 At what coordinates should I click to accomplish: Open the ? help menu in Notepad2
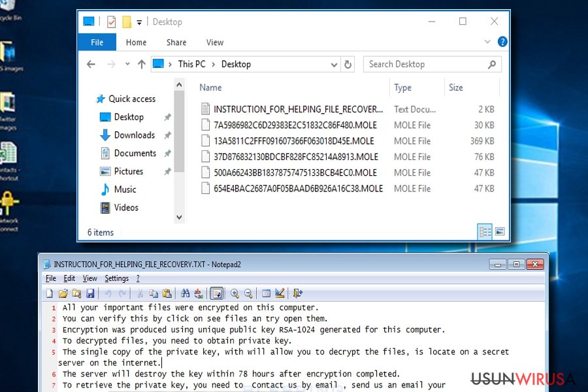(x=138, y=278)
